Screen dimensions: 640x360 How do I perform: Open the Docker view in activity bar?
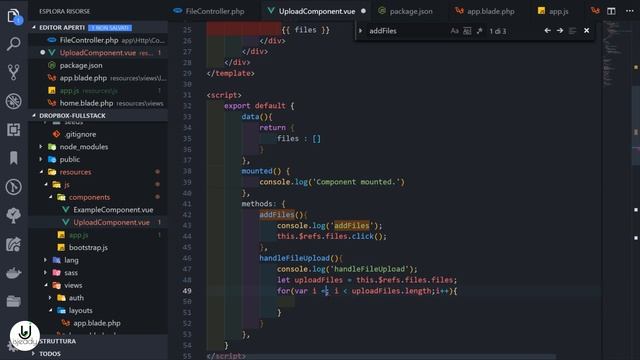pos(13,273)
